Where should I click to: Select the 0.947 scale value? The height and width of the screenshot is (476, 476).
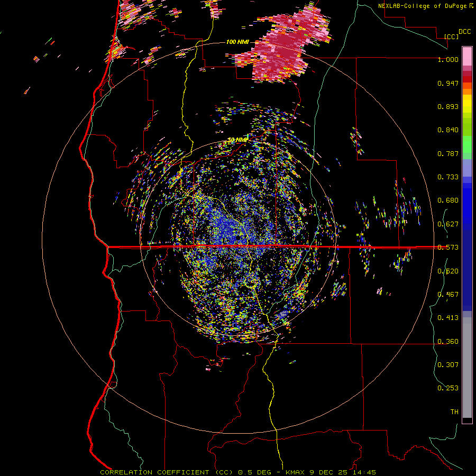pos(448,83)
